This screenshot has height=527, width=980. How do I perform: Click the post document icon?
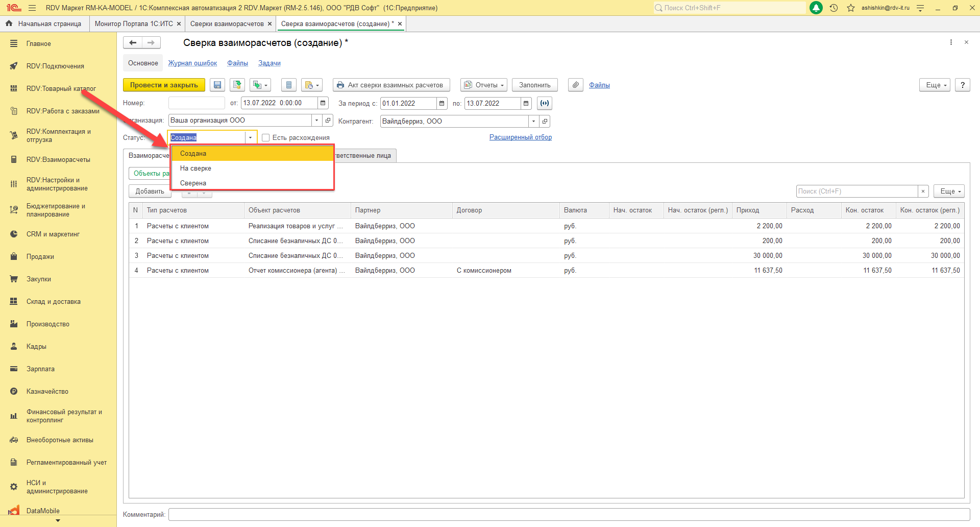237,85
